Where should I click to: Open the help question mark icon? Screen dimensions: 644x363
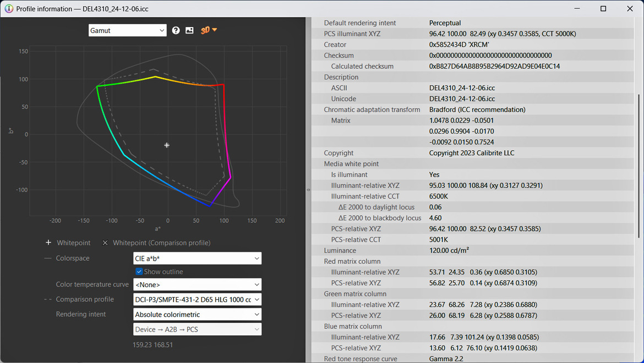[x=176, y=30]
